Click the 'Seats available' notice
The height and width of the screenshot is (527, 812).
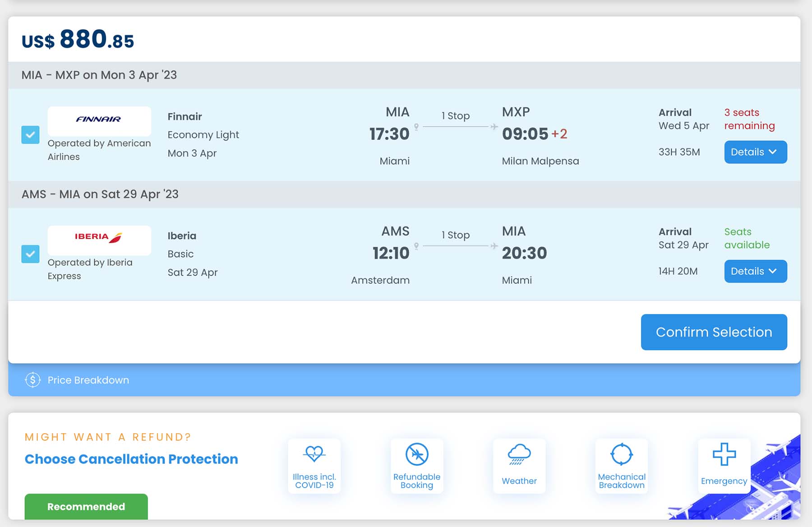[747, 238]
